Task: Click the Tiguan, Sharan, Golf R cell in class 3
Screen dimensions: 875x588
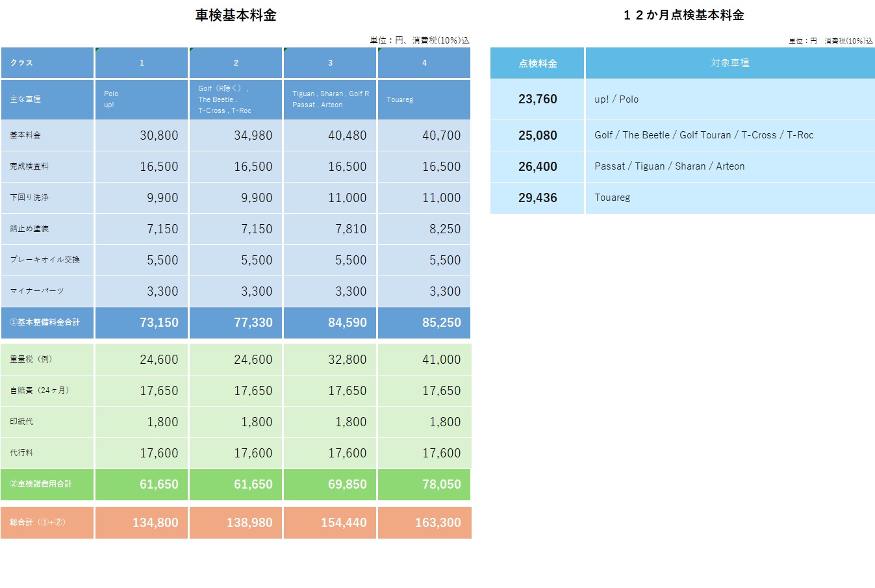Action: [330, 99]
